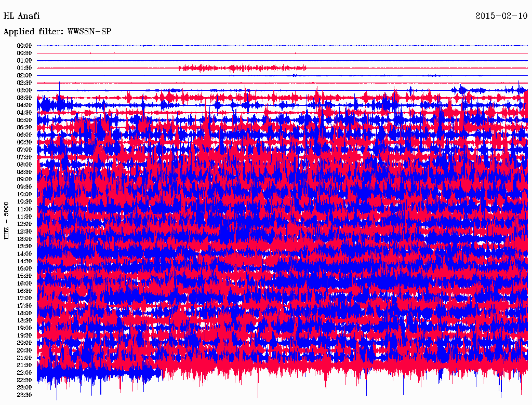Viewport: 532px width, 405px height.
Task: Click the 09:30 time label
Action: (24, 187)
